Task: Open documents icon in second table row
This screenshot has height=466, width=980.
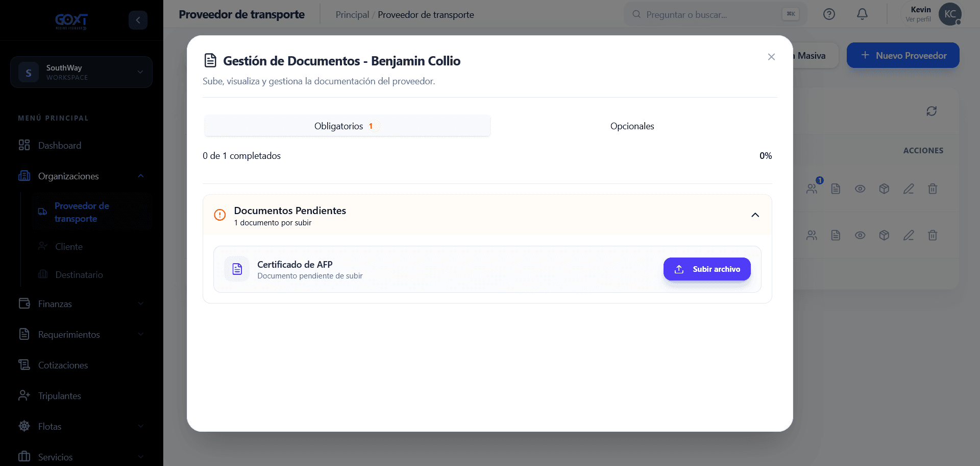Action: click(x=836, y=235)
